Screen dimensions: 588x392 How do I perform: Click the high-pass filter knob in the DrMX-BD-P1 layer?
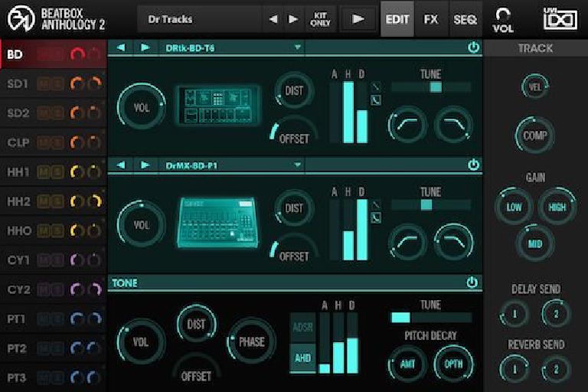click(407, 243)
